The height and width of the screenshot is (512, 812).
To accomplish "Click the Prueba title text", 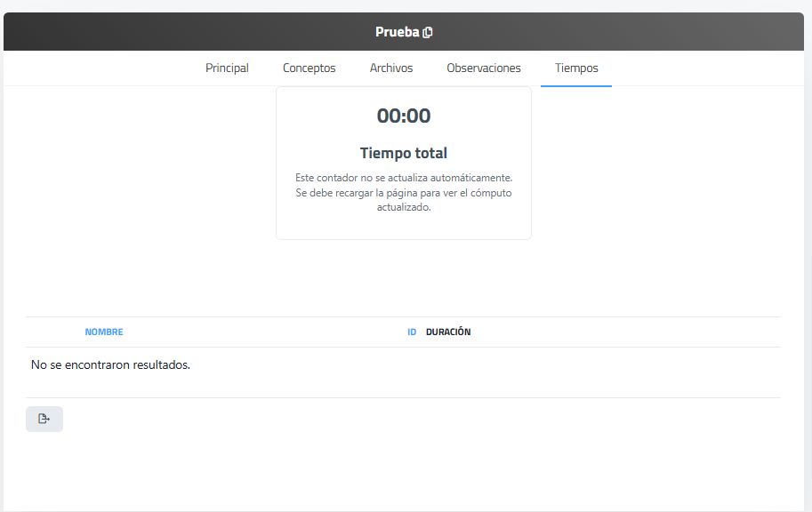I will coord(397,32).
